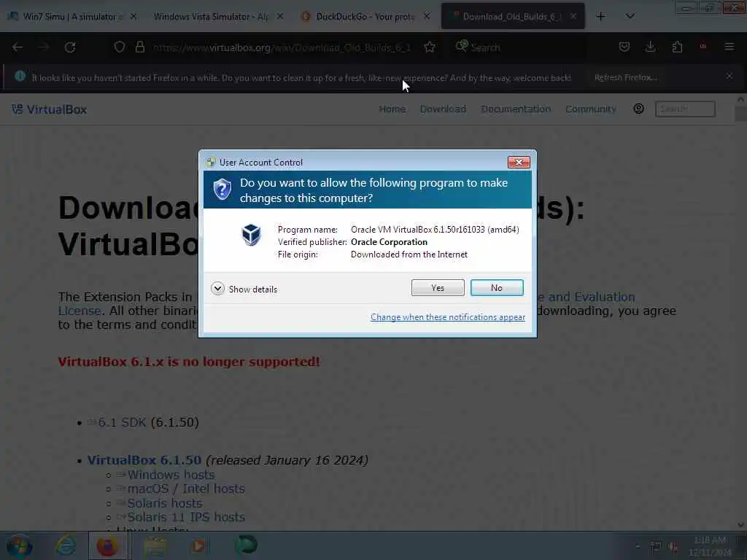Click the VirtualBox program icon in dialog
The height and width of the screenshot is (560, 747).
[x=251, y=235]
